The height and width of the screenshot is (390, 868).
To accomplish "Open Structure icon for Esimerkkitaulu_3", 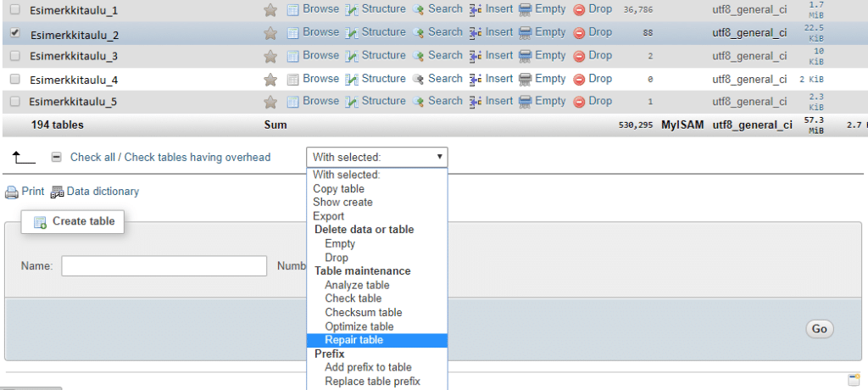I will (x=353, y=56).
